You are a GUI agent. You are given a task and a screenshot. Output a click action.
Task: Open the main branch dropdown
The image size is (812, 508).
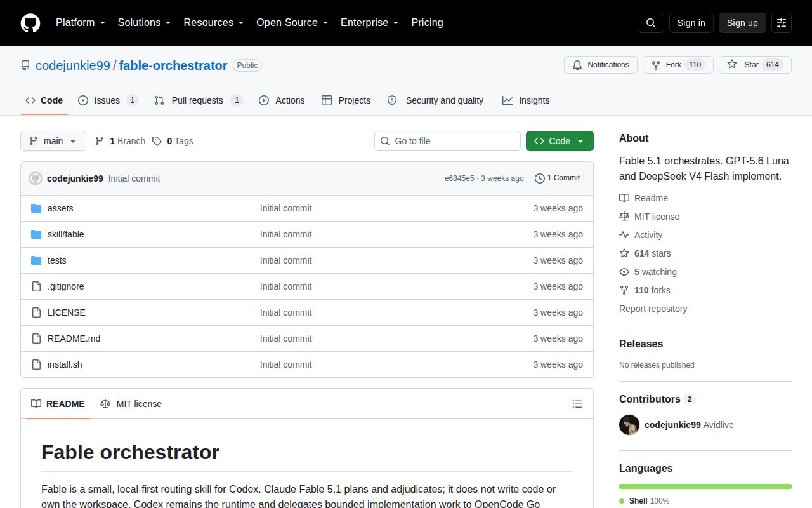click(x=53, y=141)
